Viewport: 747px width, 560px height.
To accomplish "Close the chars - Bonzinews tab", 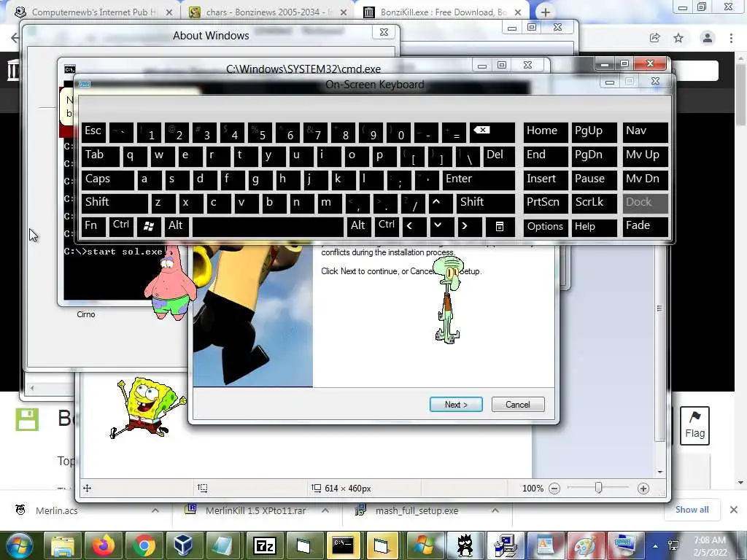I will [x=344, y=12].
